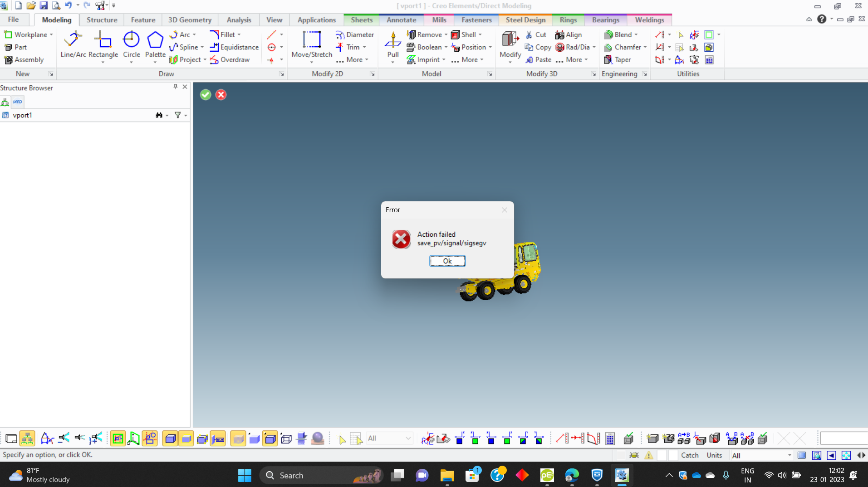Pin the Structure Browser panel
868x487 pixels.
175,87
